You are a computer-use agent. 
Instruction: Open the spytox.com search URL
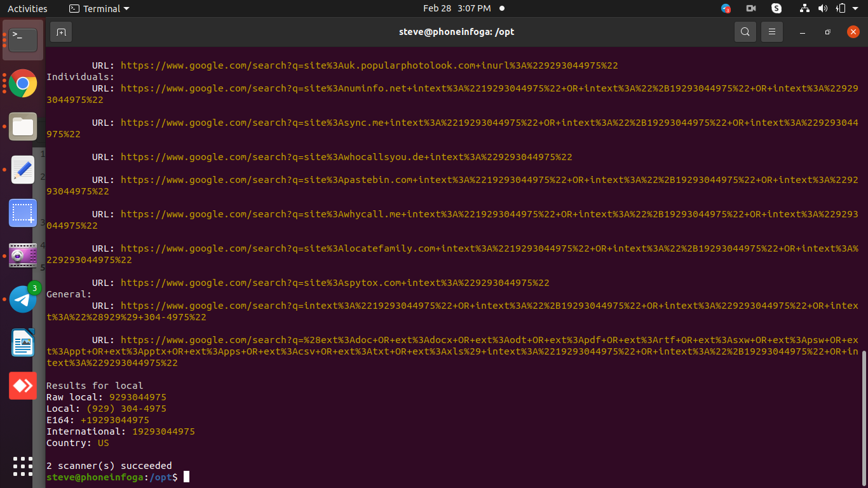(335, 283)
